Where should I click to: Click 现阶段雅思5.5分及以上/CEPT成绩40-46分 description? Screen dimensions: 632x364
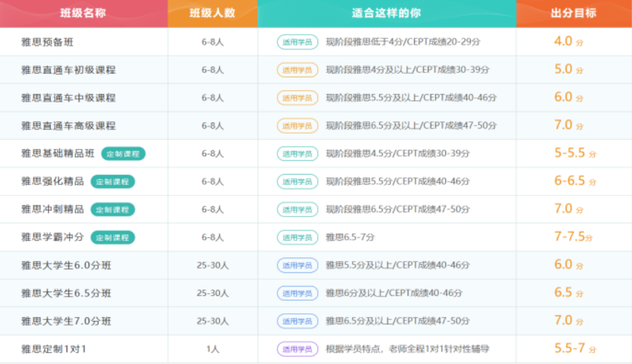(x=411, y=98)
